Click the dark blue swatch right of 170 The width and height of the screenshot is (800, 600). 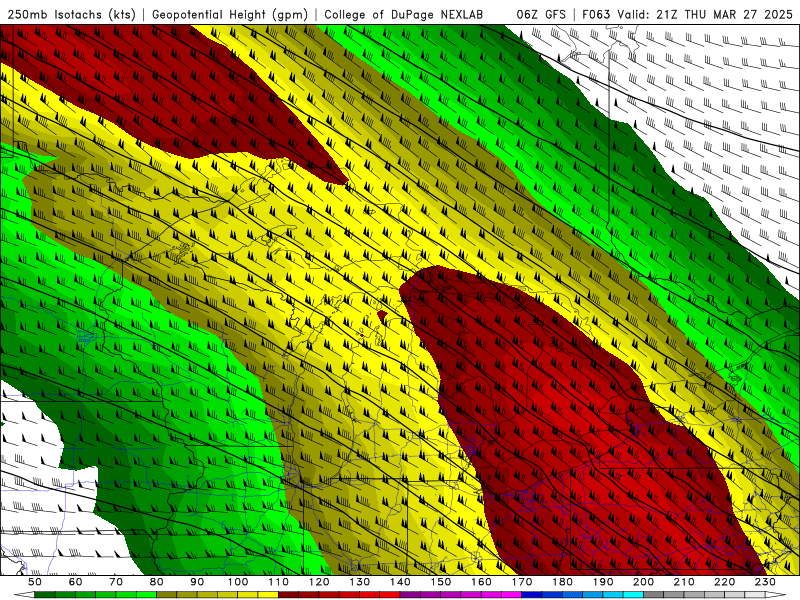tap(532, 595)
